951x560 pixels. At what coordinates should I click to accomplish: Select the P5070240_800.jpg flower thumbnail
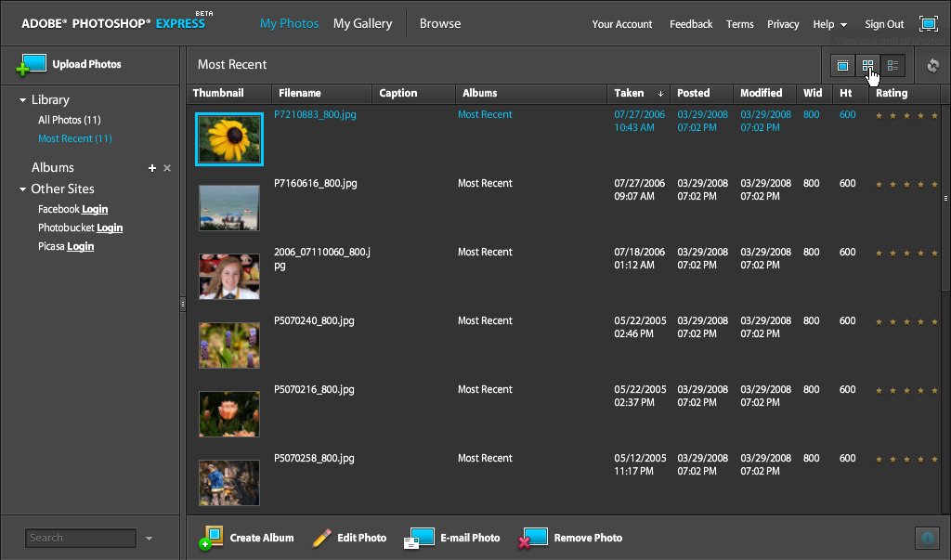point(229,345)
